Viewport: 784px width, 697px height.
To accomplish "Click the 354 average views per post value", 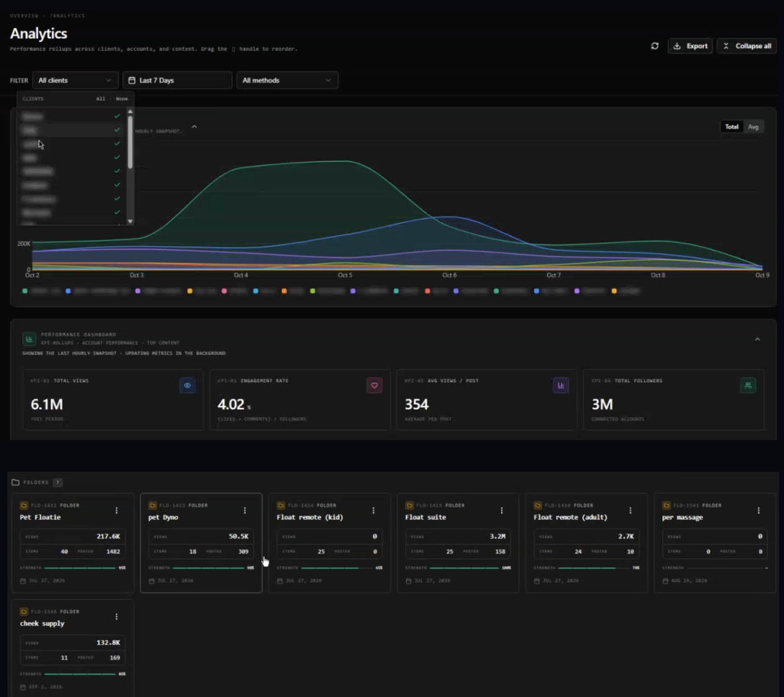I will click(x=417, y=404).
